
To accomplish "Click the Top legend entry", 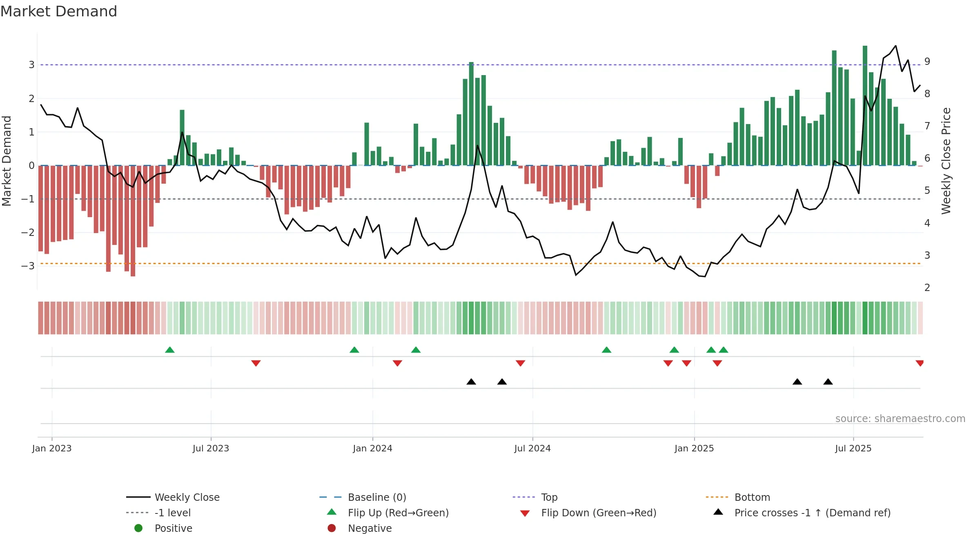I will pos(535,497).
